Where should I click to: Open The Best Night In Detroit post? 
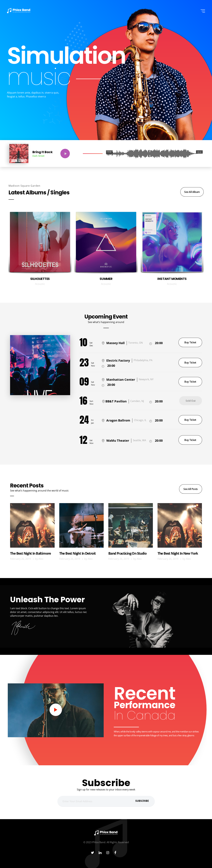tap(77, 553)
